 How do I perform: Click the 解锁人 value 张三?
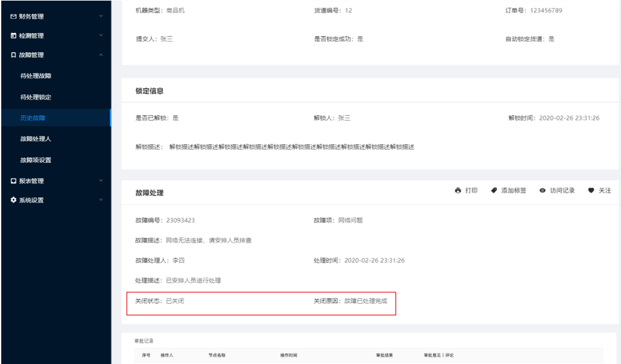click(x=343, y=118)
